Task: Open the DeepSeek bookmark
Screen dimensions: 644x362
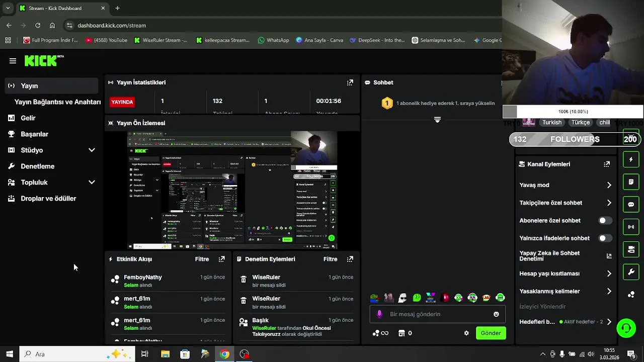Action: point(377,40)
